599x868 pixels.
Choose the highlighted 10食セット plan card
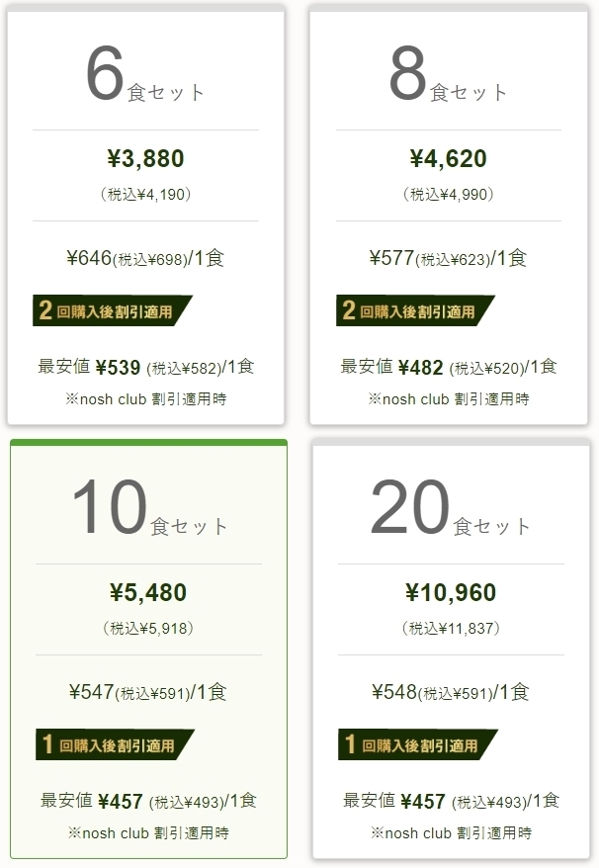148,649
